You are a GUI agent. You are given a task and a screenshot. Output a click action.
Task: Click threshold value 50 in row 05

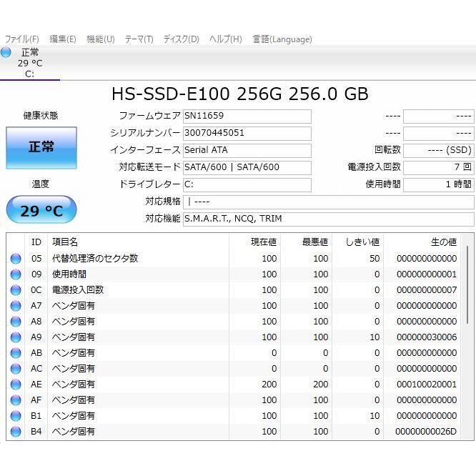[375, 259]
